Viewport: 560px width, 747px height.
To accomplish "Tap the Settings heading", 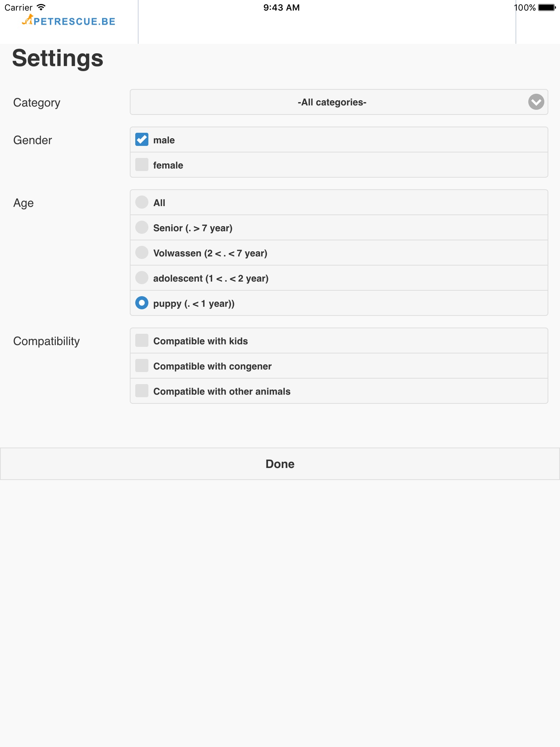I will [x=58, y=58].
